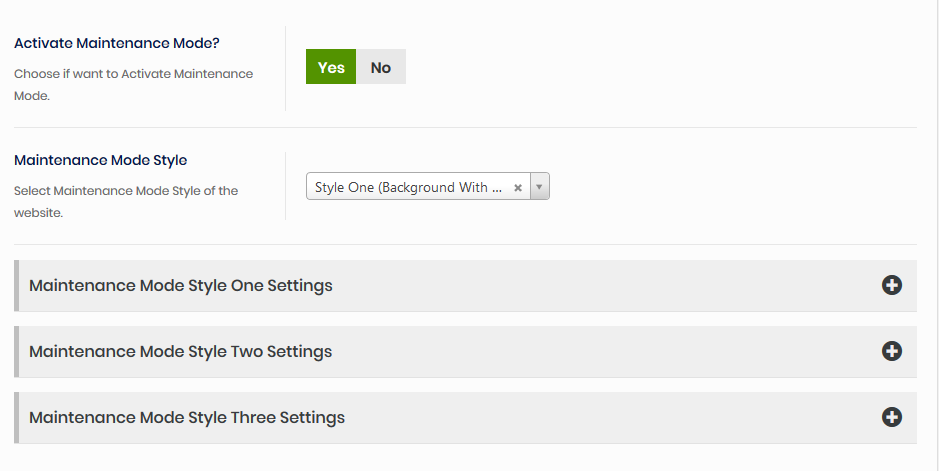
Task: Click plus icon for Style Two Settings
Action: pyautogui.click(x=892, y=351)
